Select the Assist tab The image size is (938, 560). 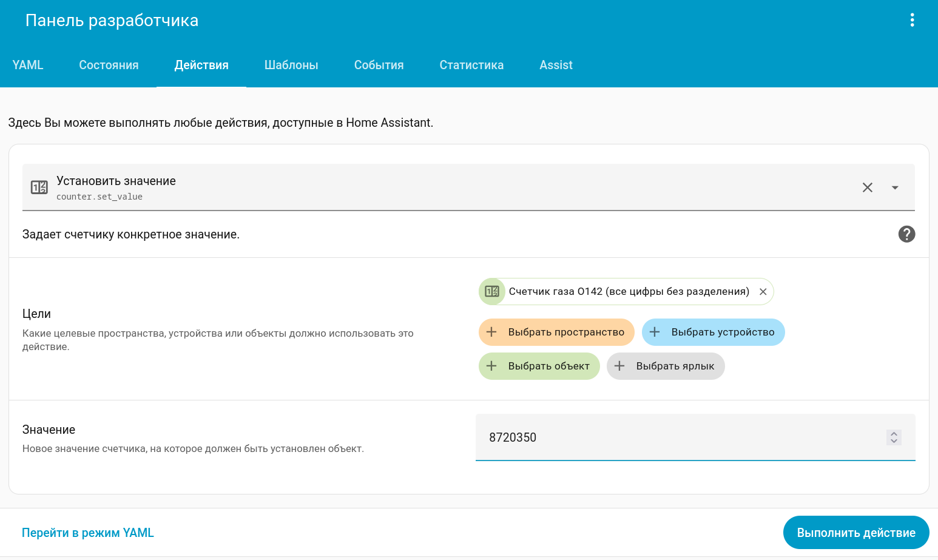coord(556,65)
